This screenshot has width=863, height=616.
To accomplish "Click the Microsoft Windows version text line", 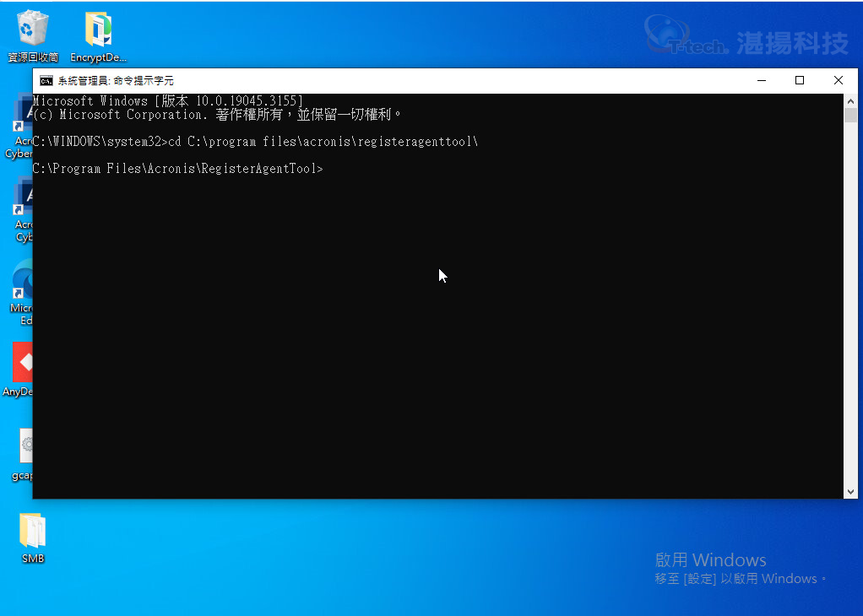I will point(168,100).
